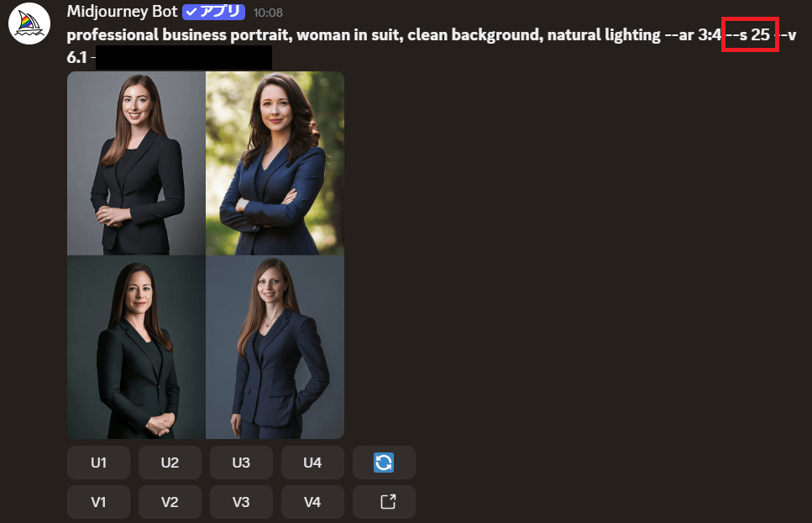This screenshot has height=523, width=812.
Task: Open the bottom-left portrait with clasped hands
Action: coord(136,347)
